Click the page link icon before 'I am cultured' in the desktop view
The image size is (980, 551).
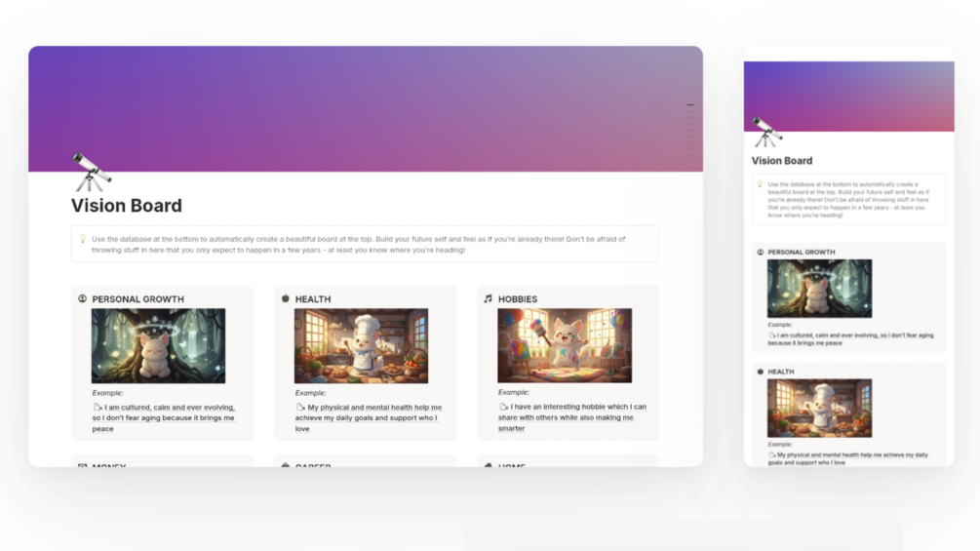pyautogui.click(x=98, y=407)
